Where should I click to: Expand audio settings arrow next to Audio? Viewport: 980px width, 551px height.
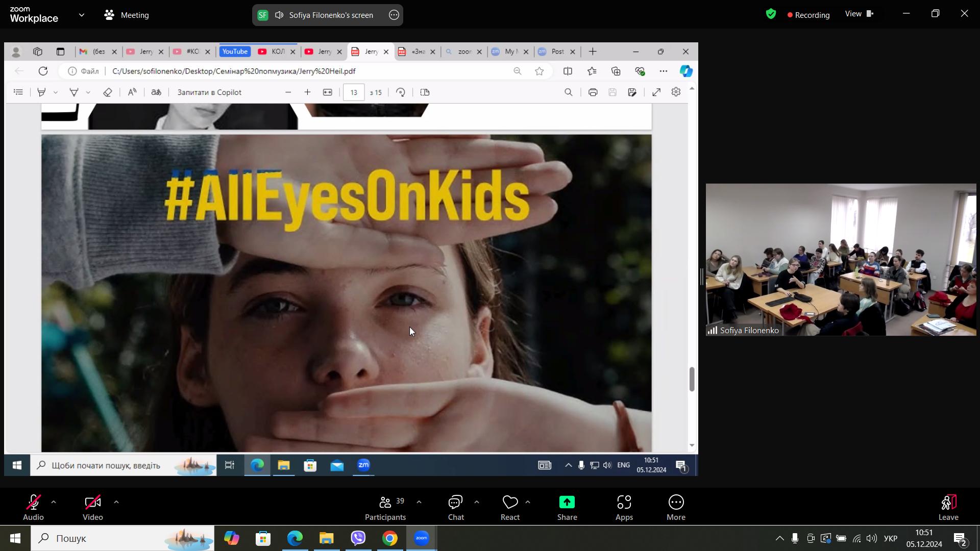[54, 502]
